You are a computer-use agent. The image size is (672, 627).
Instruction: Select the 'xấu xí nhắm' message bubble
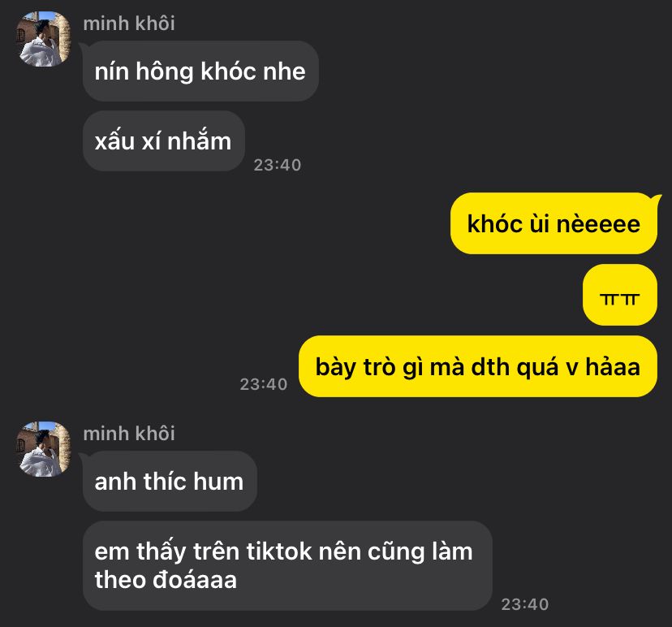click(x=163, y=141)
